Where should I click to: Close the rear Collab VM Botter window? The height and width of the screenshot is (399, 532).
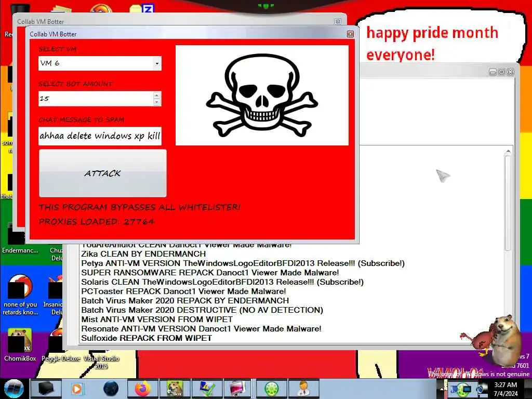(338, 21)
